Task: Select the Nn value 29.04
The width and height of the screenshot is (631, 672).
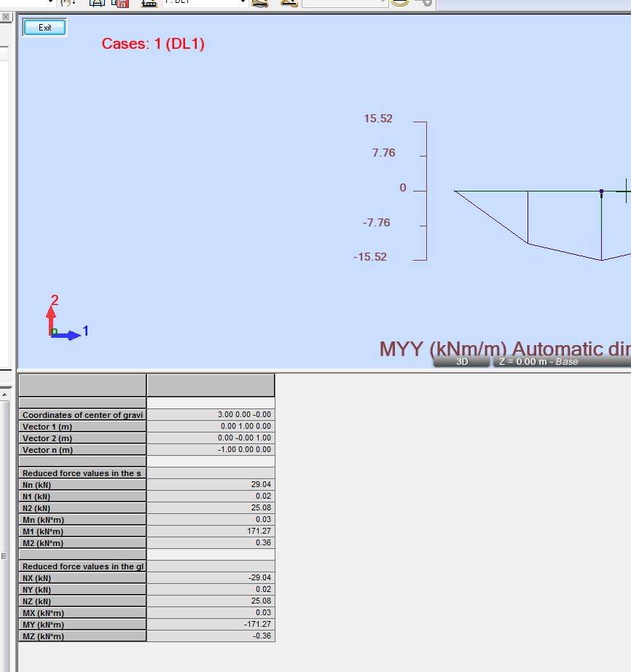Action: pos(211,484)
